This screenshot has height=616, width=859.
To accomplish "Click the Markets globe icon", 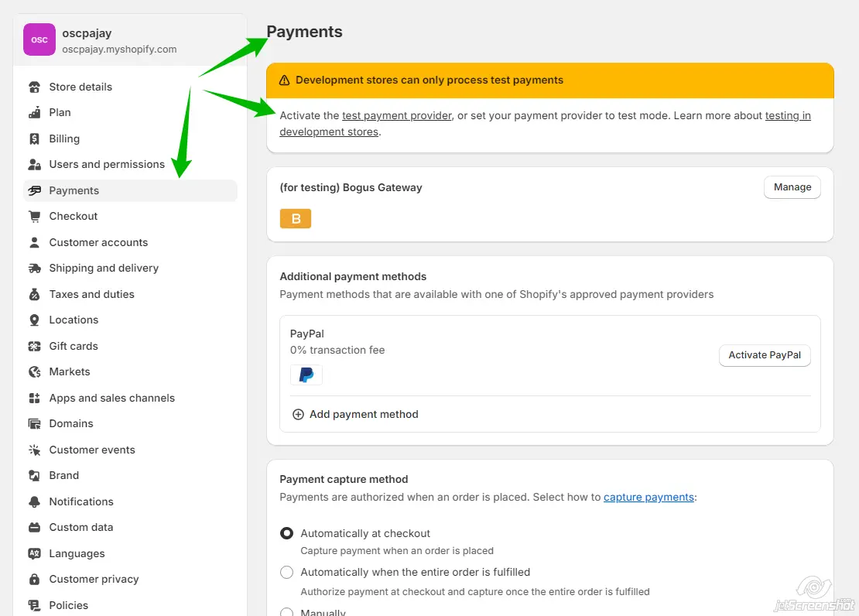I will point(34,371).
